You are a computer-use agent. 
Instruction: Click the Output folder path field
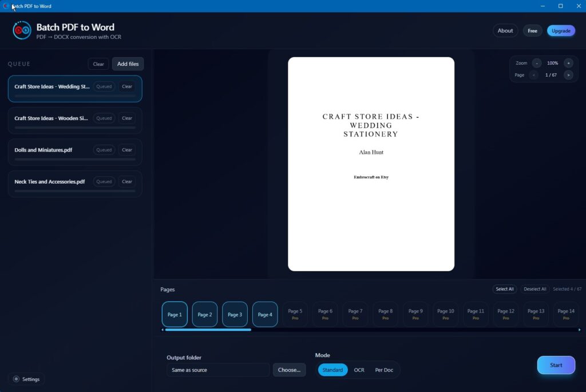coord(218,370)
